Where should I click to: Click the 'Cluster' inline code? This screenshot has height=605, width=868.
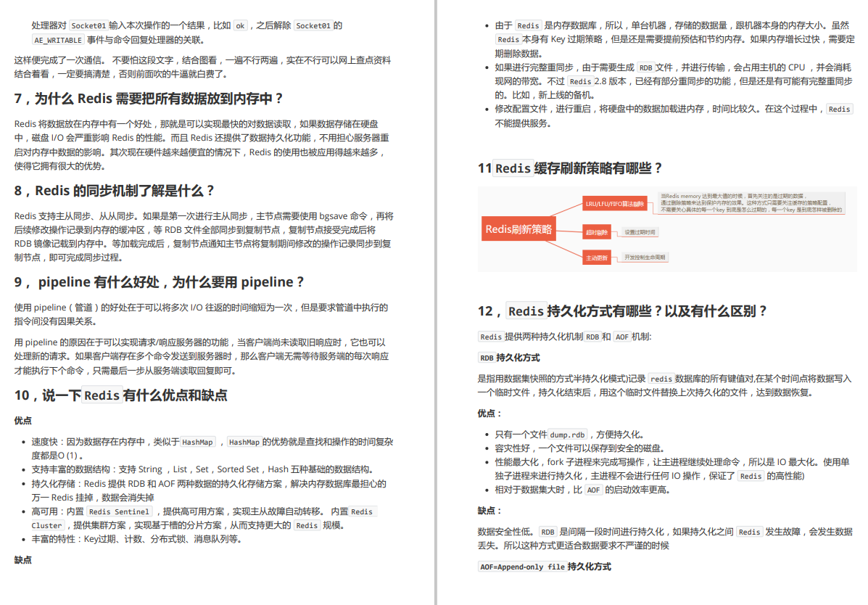pyautogui.click(x=47, y=525)
